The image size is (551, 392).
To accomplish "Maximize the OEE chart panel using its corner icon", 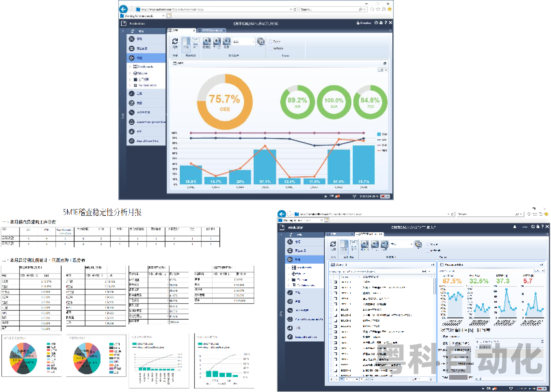I will coord(385,64).
